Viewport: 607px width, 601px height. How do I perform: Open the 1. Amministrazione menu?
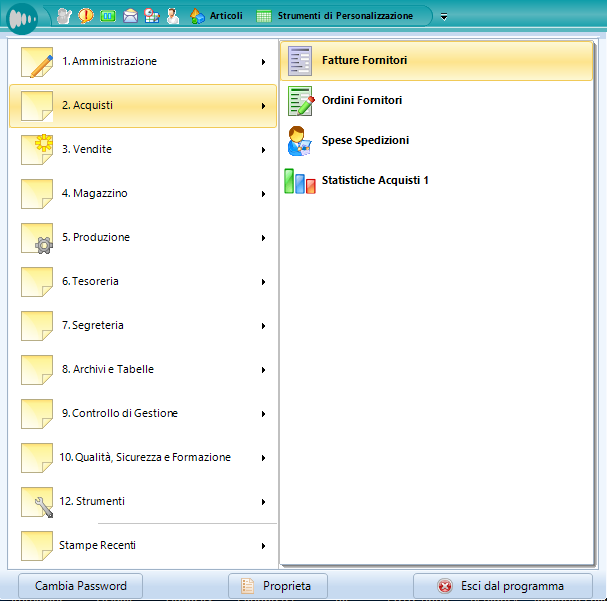pos(109,62)
